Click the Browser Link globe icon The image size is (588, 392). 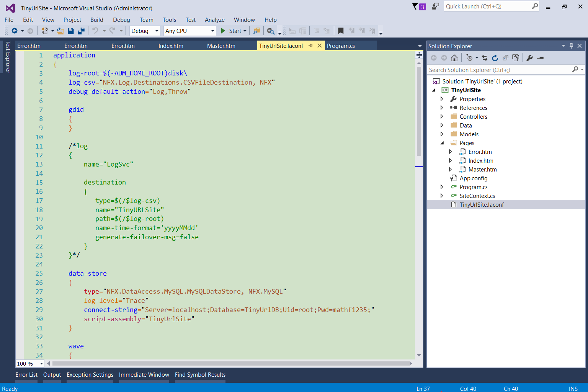point(271,31)
